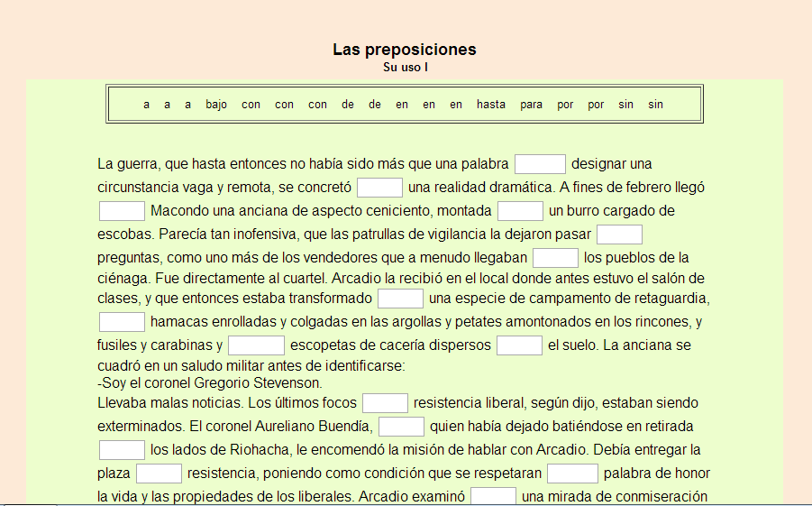Click the blank before 'los lados de Riohacha'
The width and height of the screenshot is (812, 506).
122,449
